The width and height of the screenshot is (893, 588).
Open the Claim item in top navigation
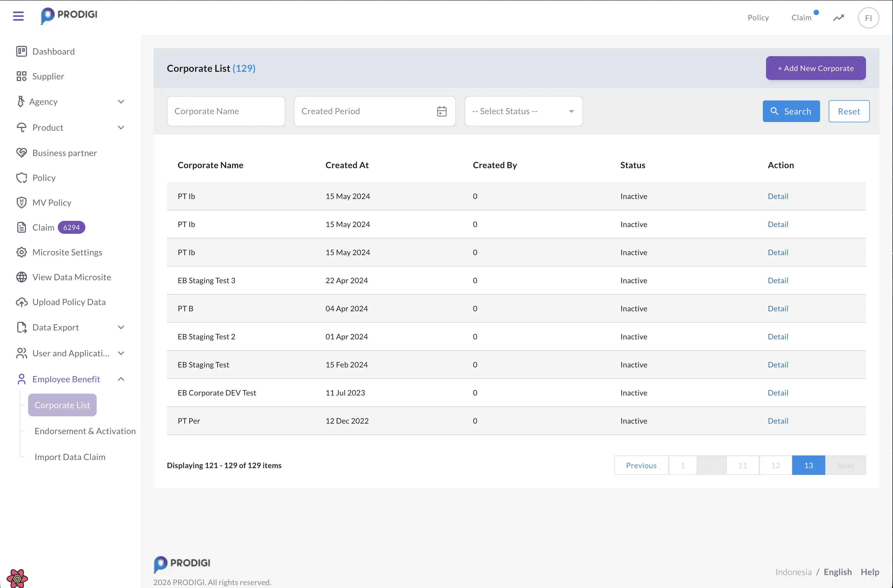801,18
